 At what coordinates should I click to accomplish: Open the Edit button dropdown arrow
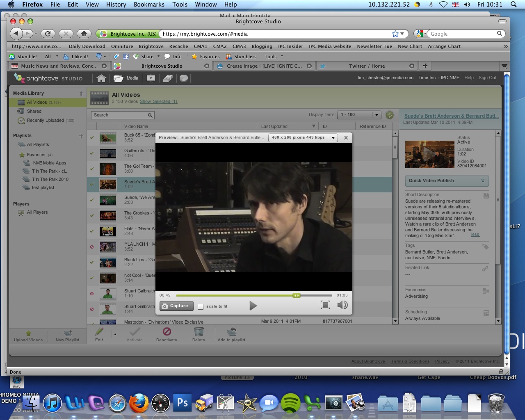pyautogui.click(x=115, y=335)
